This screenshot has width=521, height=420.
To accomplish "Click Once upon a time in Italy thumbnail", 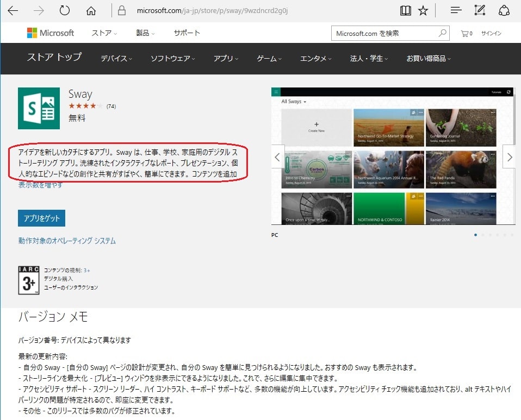I will coord(317,209).
